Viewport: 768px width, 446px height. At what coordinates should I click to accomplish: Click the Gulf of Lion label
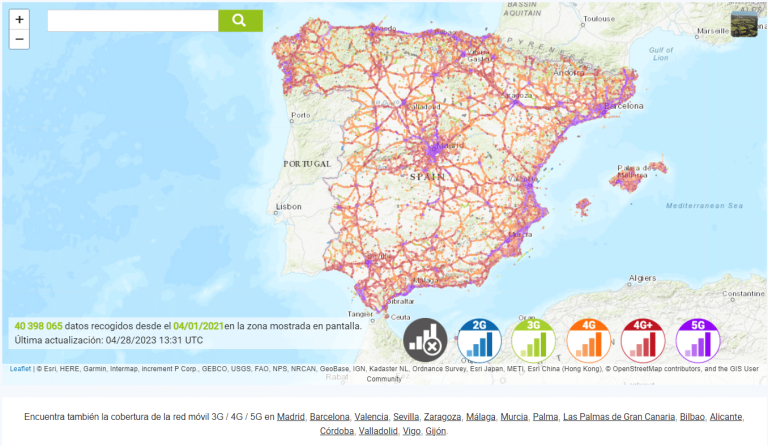pyautogui.click(x=661, y=54)
